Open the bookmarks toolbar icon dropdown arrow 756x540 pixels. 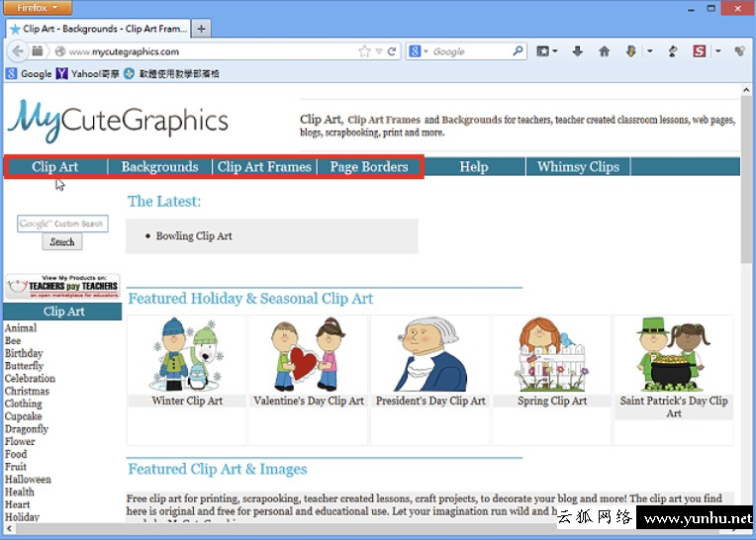click(555, 51)
